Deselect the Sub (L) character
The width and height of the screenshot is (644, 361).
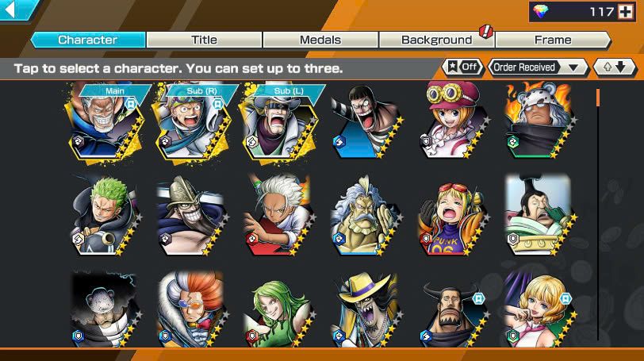click(x=279, y=122)
